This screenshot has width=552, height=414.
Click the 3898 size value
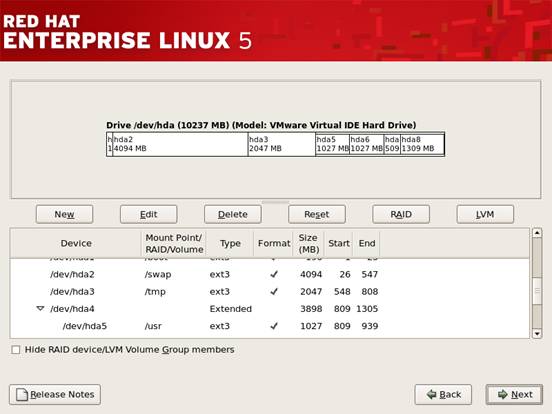pyautogui.click(x=311, y=309)
